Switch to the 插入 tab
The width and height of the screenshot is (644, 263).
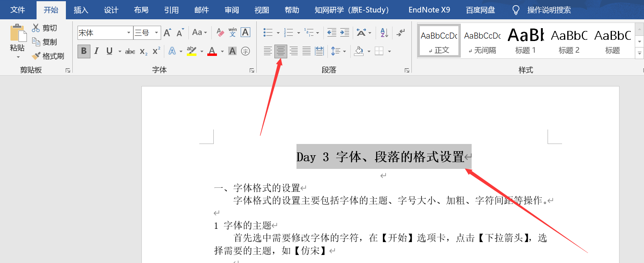pyautogui.click(x=81, y=10)
